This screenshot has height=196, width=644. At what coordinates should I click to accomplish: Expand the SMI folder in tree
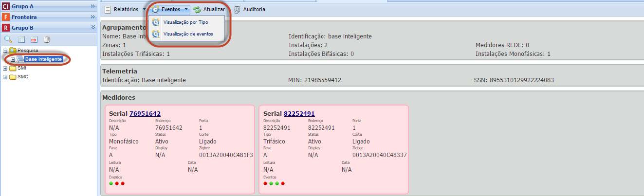tap(5, 68)
